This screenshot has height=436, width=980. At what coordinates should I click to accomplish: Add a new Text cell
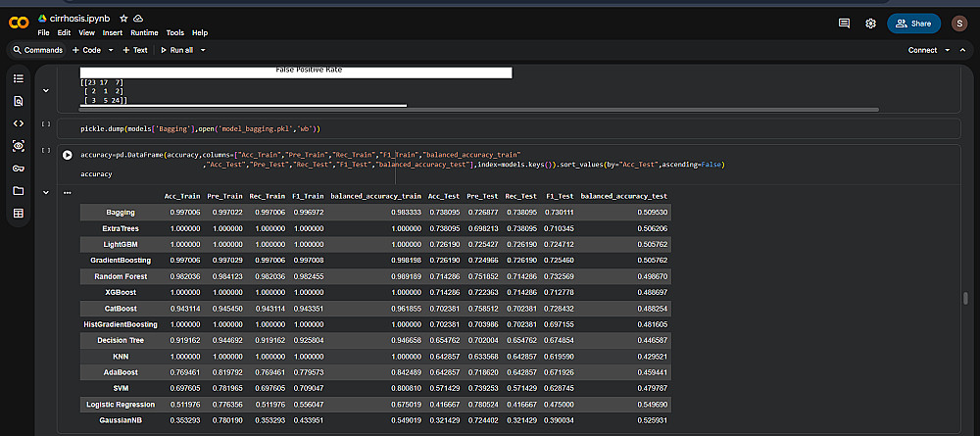click(x=135, y=50)
